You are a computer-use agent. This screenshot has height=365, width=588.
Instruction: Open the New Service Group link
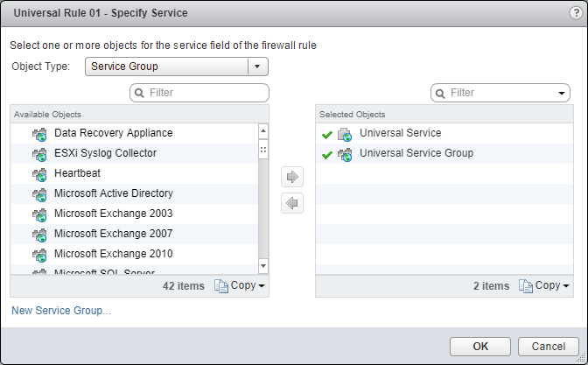[x=61, y=311]
